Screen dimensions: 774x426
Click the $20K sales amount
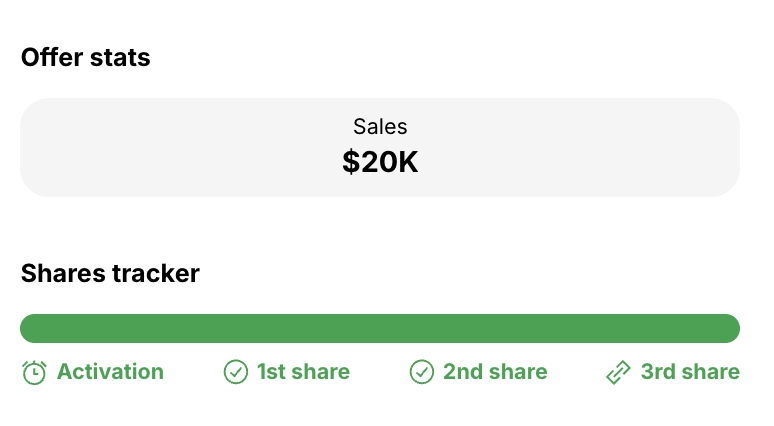click(x=380, y=162)
